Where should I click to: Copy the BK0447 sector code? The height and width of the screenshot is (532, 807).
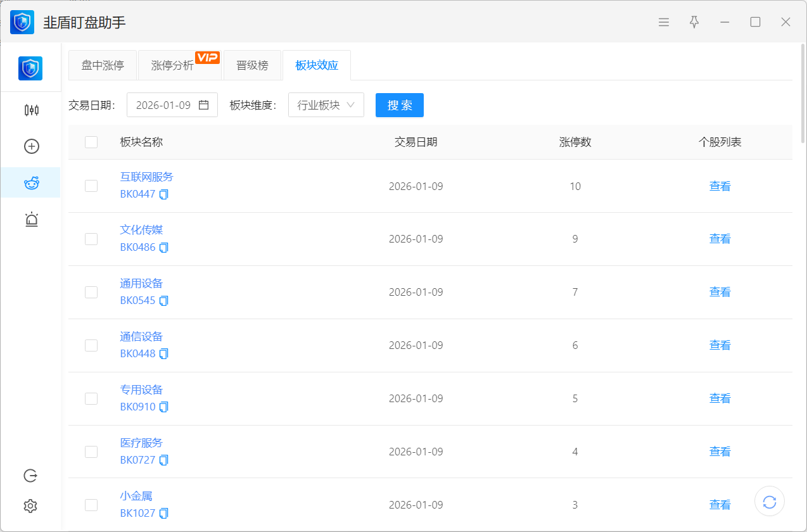click(x=164, y=194)
